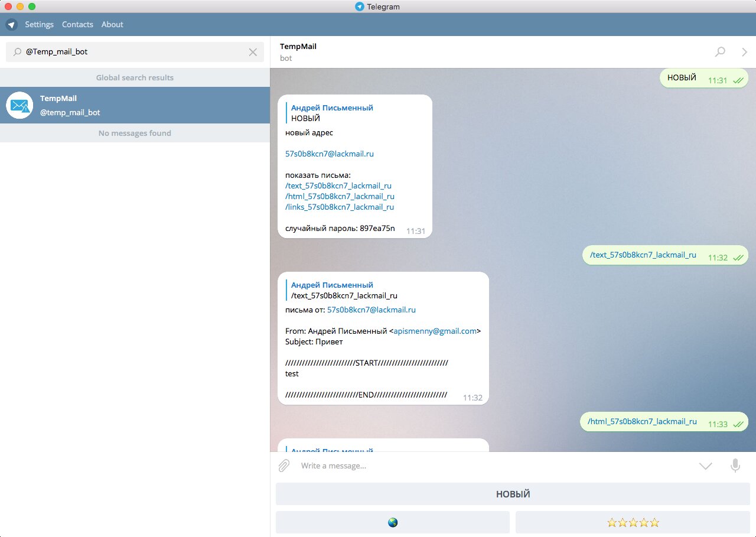Image resolution: width=756 pixels, height=537 pixels.
Task: Click the sent /html_57s0b8kcn7_lackmail_ru message at 11:33
Action: tap(664, 421)
